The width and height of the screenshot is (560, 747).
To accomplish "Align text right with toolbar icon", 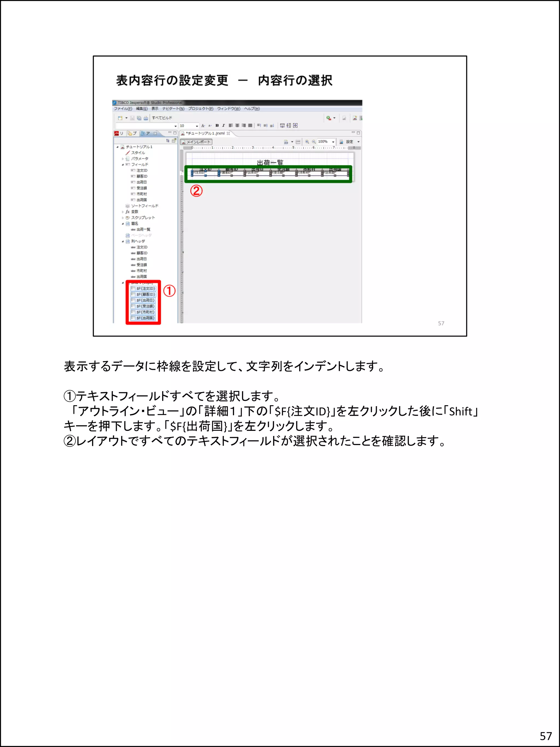I will click(x=244, y=126).
